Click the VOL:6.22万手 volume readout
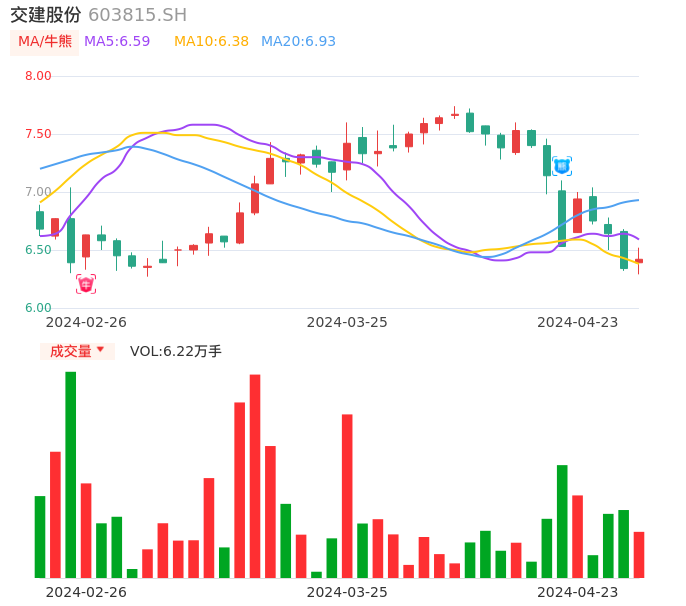686x606 pixels. click(x=176, y=351)
